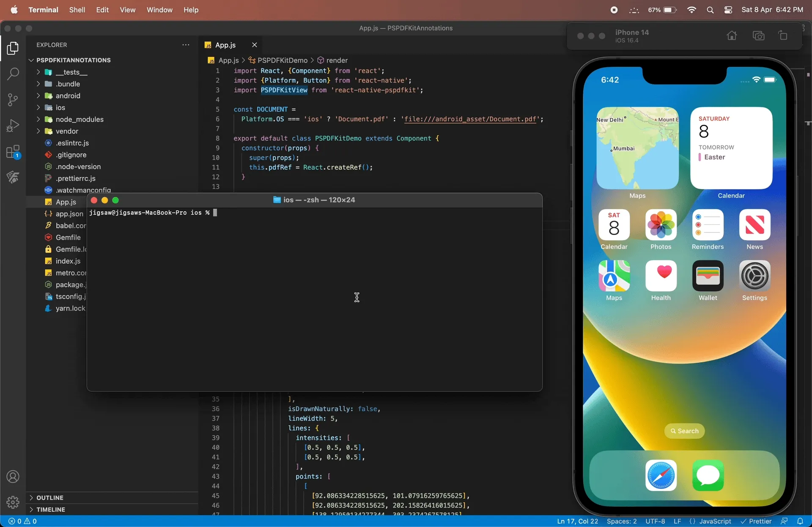The image size is (812, 527).
Task: Tap the Search button on the iPhone home screen
Action: (684, 431)
